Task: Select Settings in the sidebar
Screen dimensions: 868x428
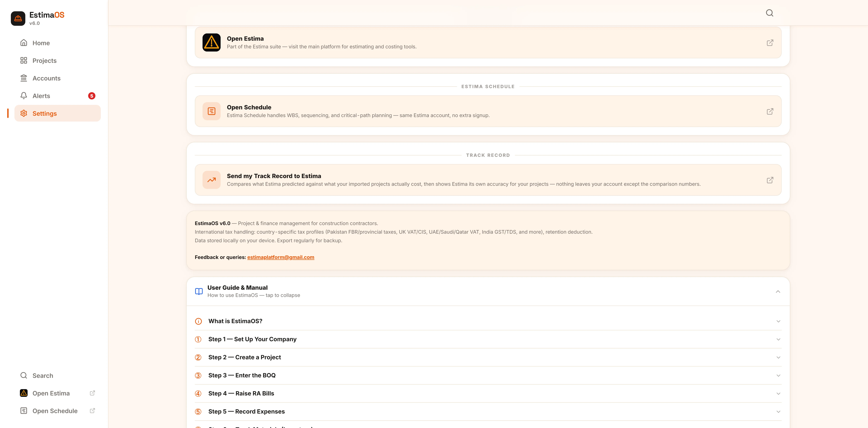Action: 58,113
